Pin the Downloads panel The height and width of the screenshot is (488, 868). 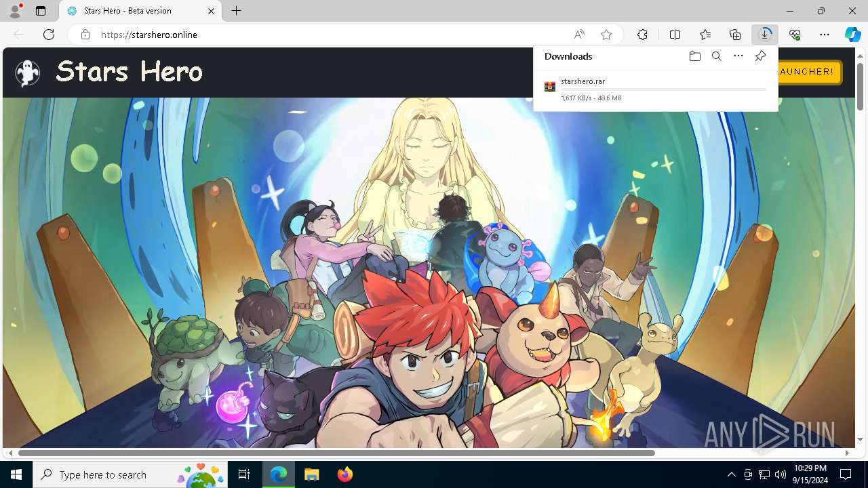click(760, 56)
